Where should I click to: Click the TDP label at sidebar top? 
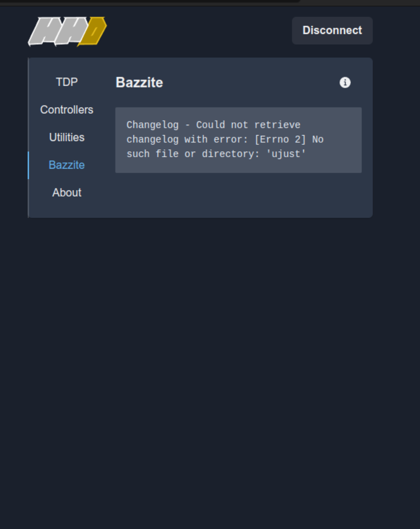tap(66, 82)
